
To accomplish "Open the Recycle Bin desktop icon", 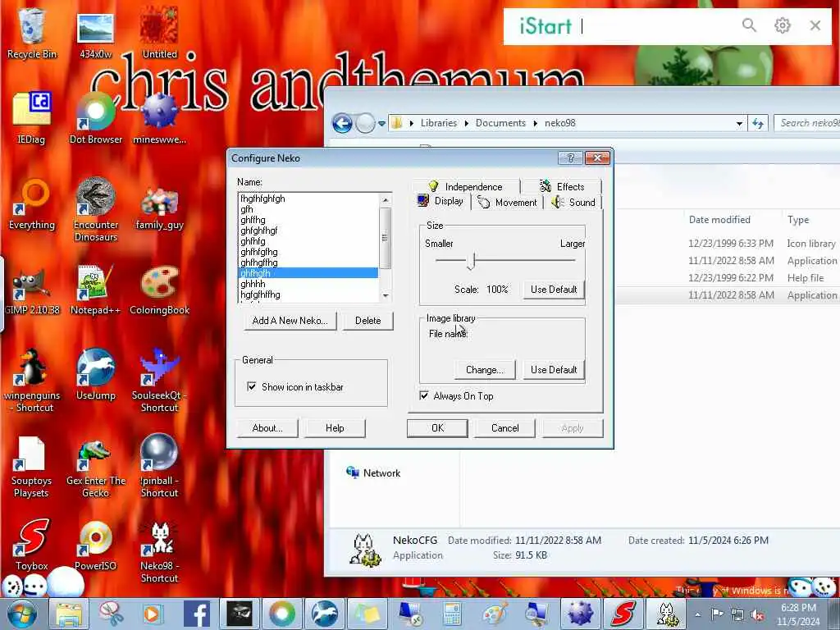I will click(x=32, y=34).
